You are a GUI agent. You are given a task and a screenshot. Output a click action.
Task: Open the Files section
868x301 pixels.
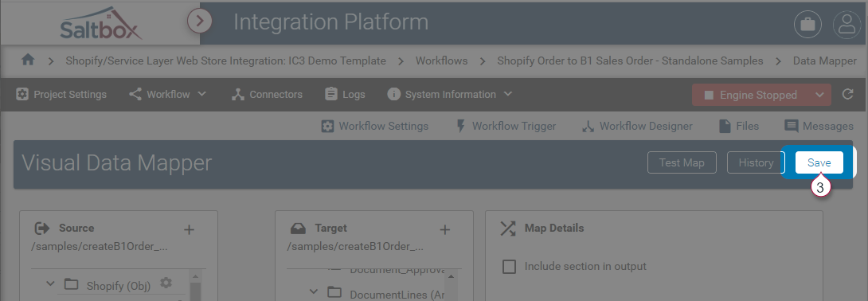pos(738,126)
